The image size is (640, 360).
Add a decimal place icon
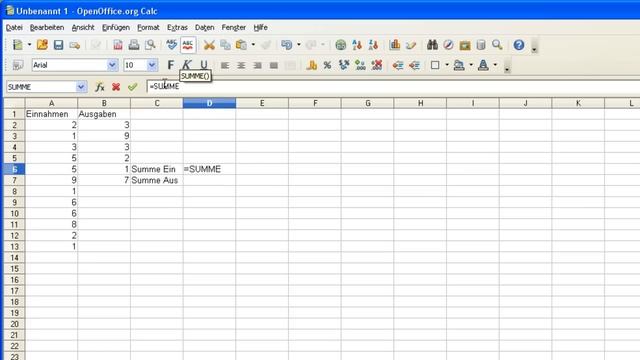(x=360, y=65)
